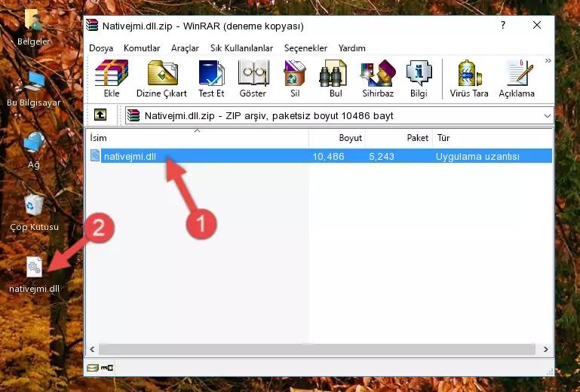Select the Ağ network desktop icon
Image resolution: width=580 pixels, height=392 pixels.
coord(34,151)
